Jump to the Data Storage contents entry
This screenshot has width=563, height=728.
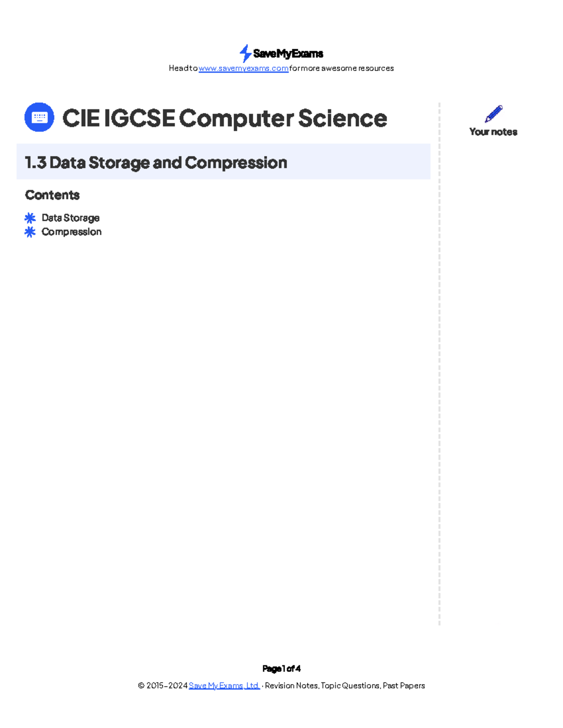point(70,218)
